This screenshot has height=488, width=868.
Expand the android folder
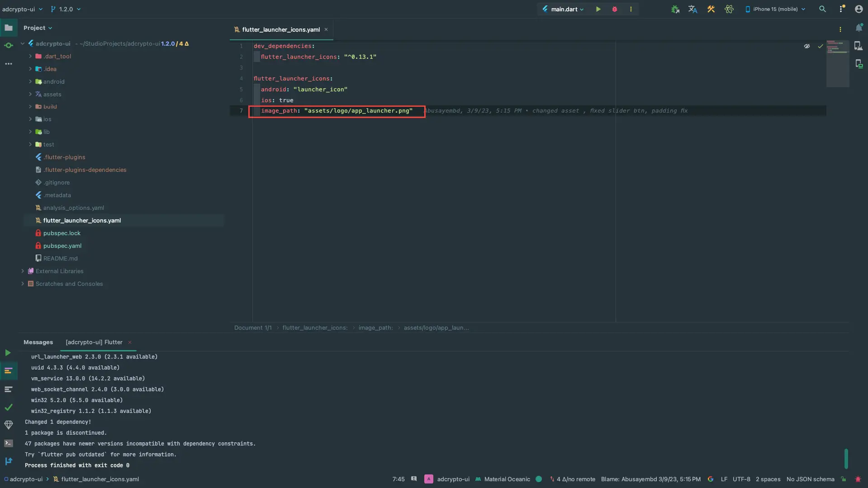click(30, 81)
